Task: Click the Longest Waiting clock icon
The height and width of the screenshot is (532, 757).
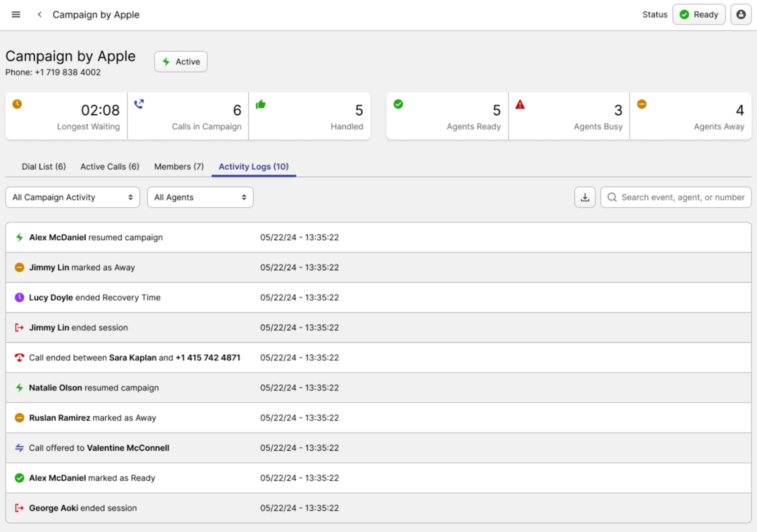Action: point(17,104)
